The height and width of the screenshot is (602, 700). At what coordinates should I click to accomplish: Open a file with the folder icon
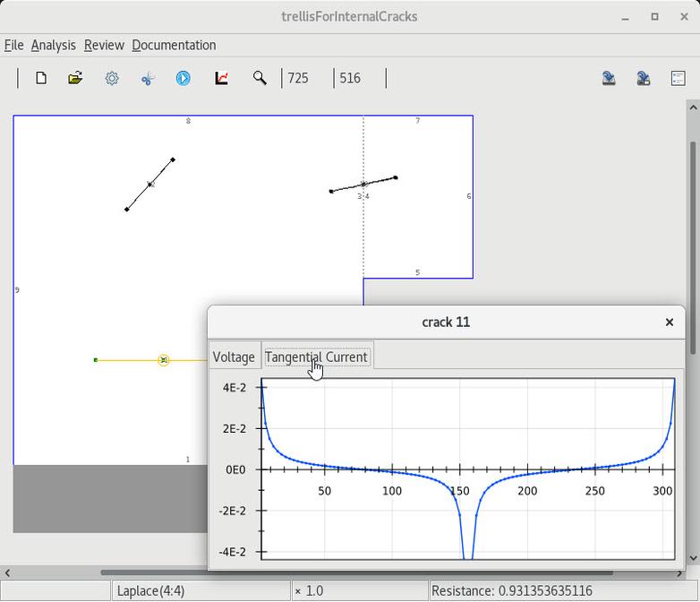pyautogui.click(x=75, y=79)
